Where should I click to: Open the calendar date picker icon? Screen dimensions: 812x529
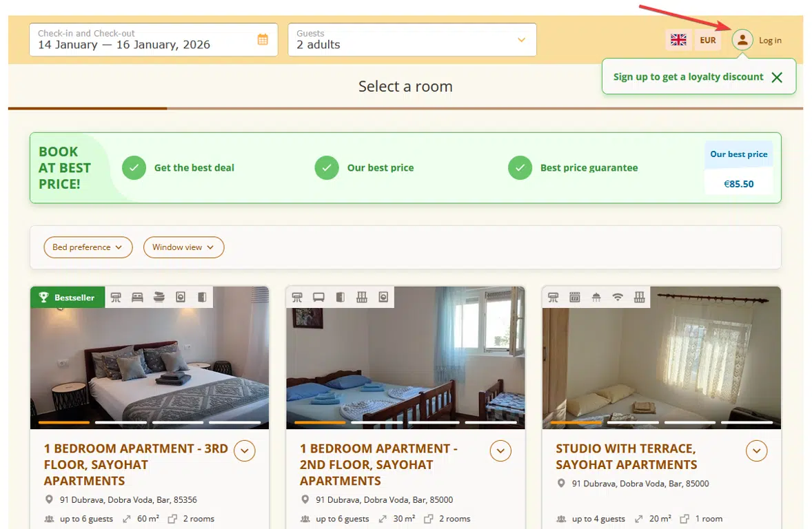263,39
